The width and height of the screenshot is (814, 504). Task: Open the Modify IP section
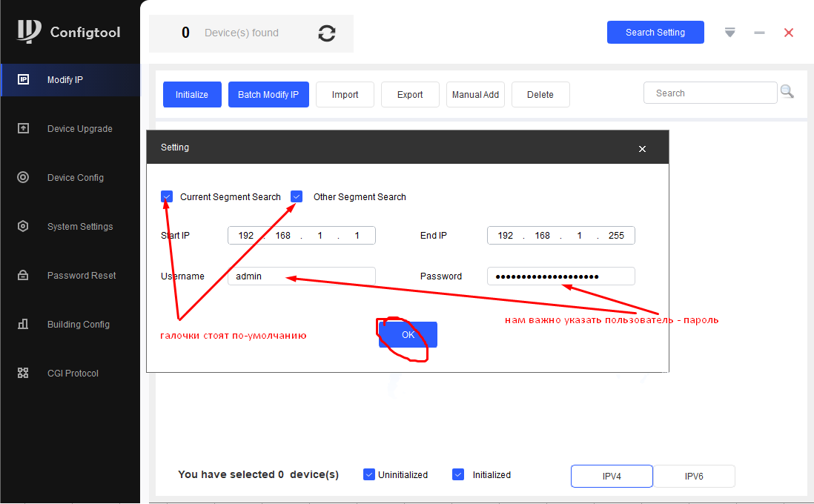pos(70,80)
